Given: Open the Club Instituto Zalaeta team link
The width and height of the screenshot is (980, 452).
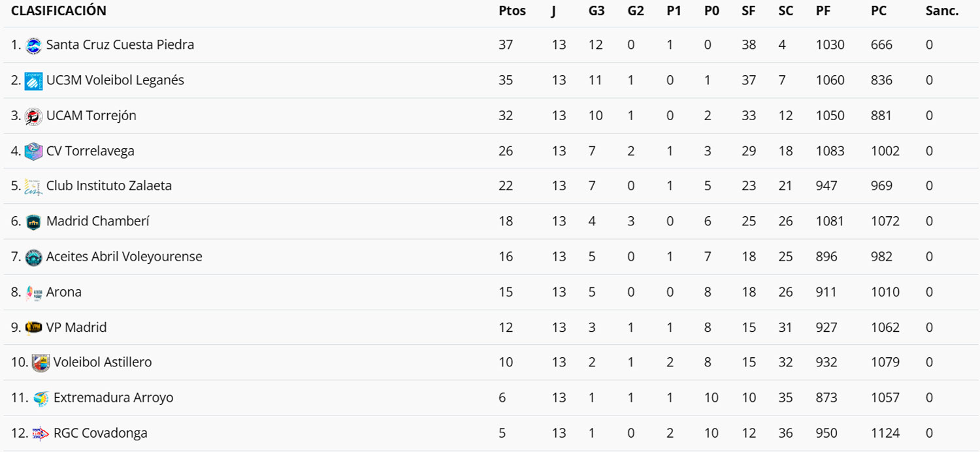Looking at the screenshot, I should 108,186.
